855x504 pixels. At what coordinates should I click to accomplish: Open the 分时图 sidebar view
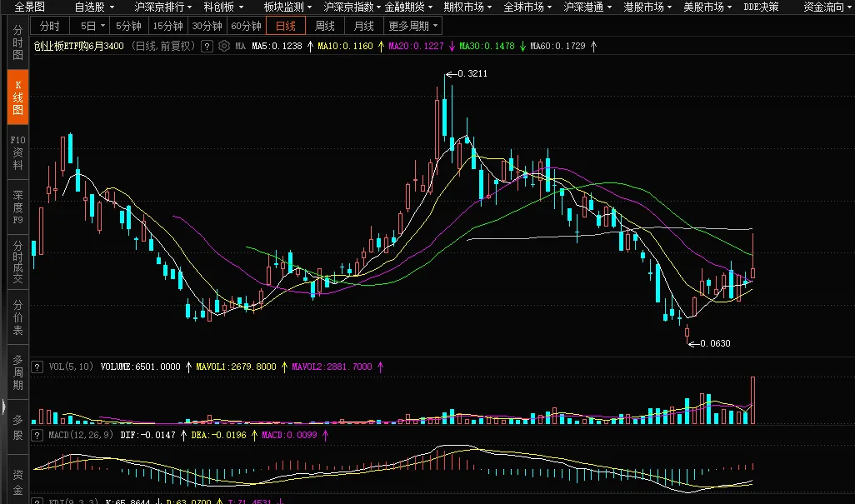(17, 42)
